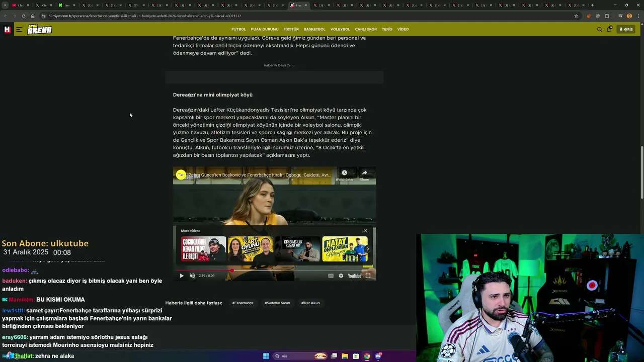Image resolution: width=644 pixels, height=362 pixels.
Task: Open the browser extensions puzzle icon
Action: coord(607,16)
